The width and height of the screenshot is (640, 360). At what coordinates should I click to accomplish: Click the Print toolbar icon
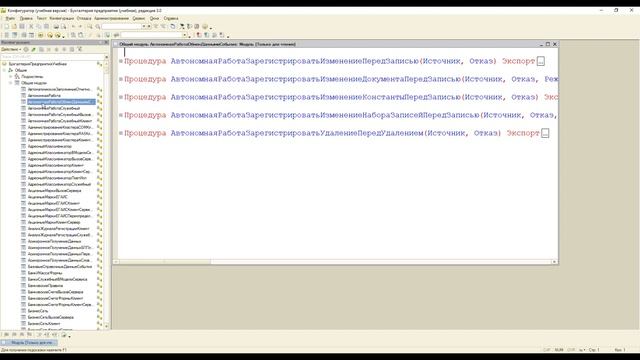56,27
